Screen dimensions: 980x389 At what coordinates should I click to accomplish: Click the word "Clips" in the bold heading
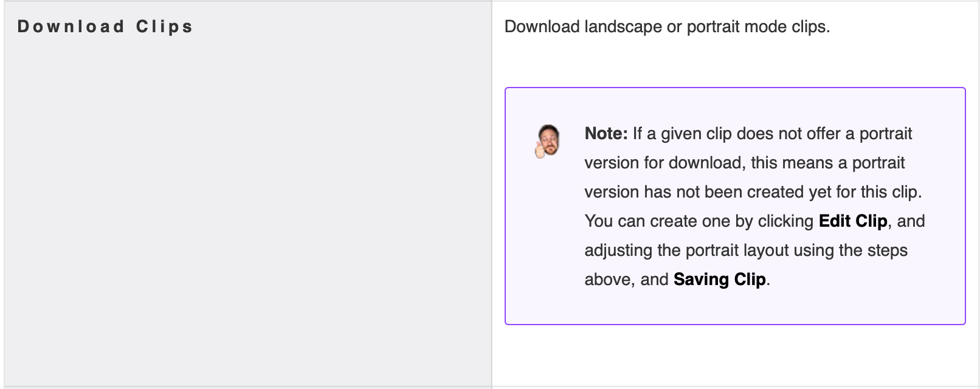164,27
